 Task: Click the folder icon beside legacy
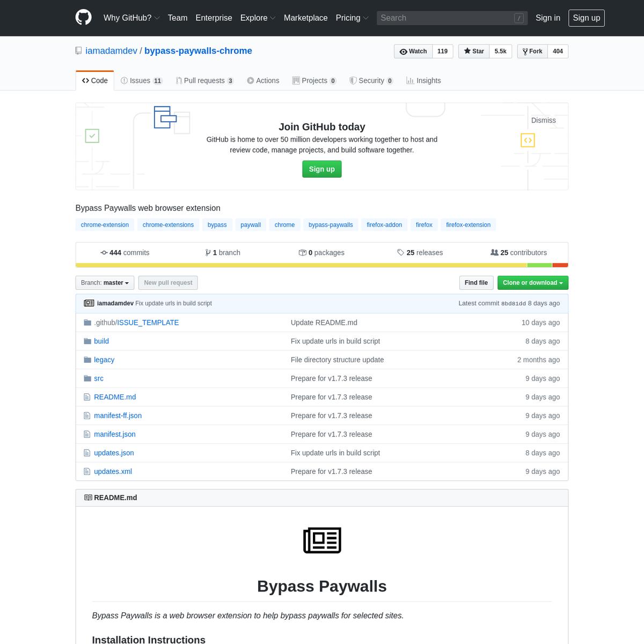point(87,360)
